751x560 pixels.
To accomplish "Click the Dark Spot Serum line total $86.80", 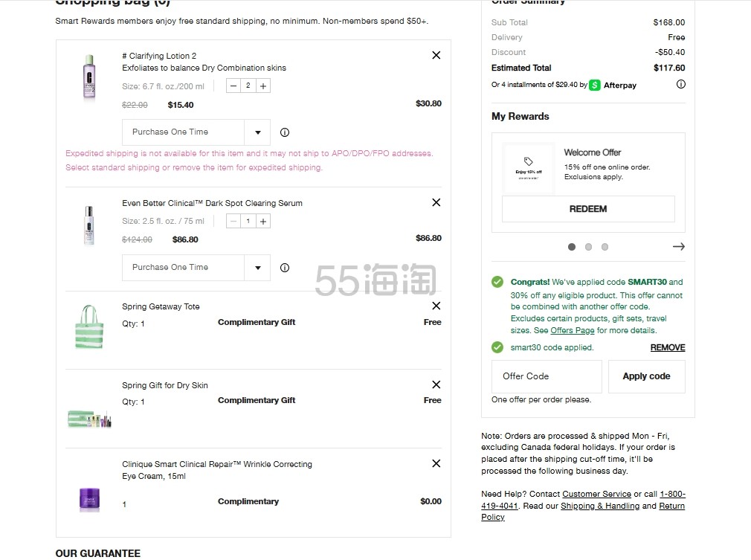I will pyautogui.click(x=428, y=238).
